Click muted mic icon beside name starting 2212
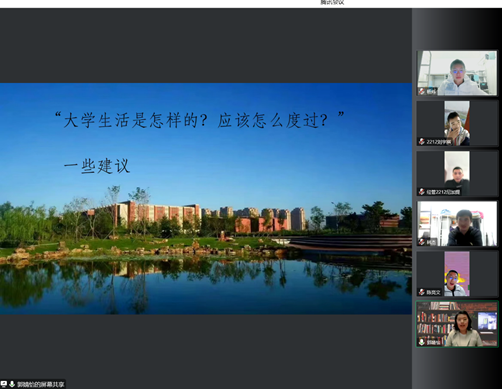The height and width of the screenshot is (389, 502). 422,142
